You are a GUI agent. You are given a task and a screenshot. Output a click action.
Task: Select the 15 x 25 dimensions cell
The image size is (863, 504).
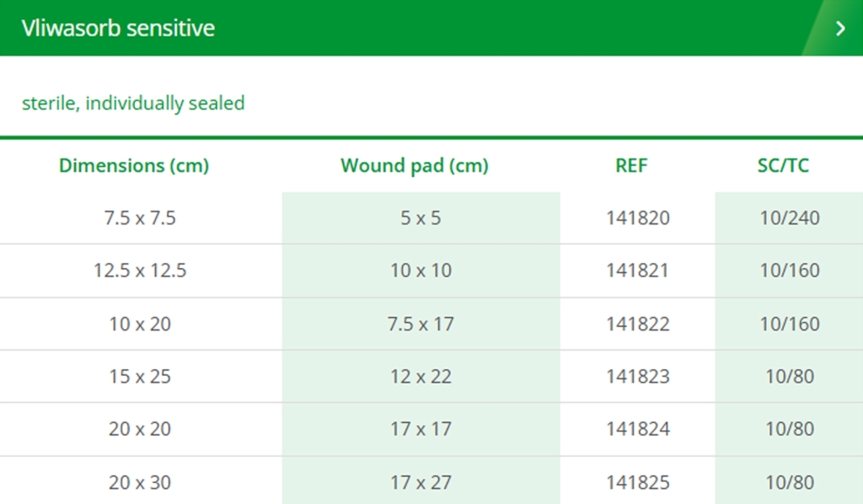point(140,377)
